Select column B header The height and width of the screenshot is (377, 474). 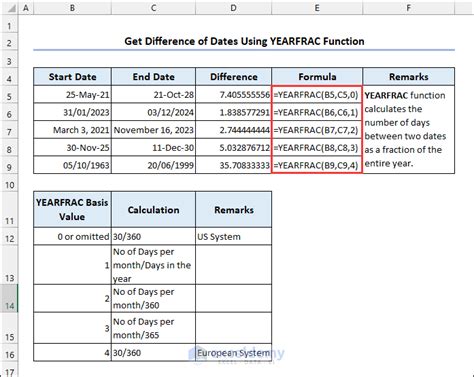click(x=72, y=8)
